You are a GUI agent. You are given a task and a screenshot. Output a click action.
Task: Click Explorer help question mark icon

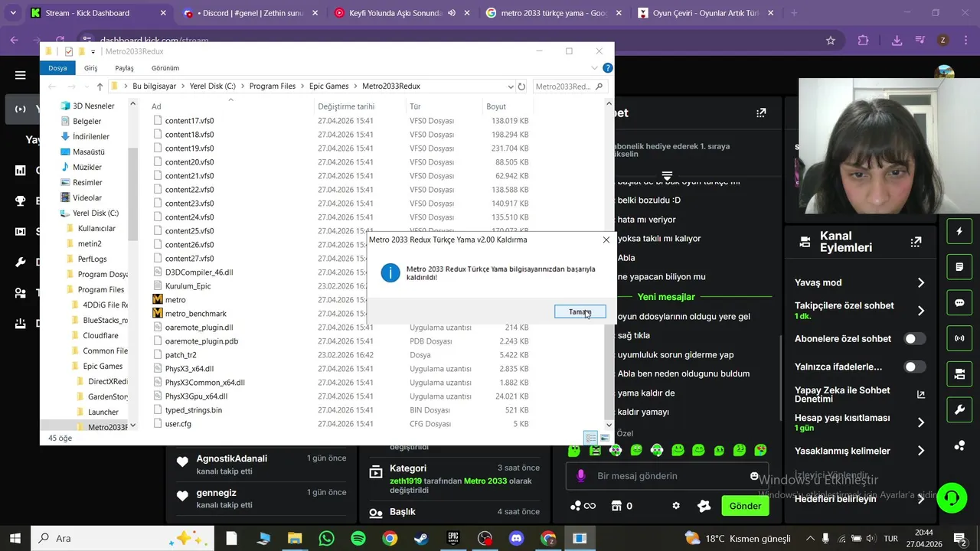(x=608, y=68)
